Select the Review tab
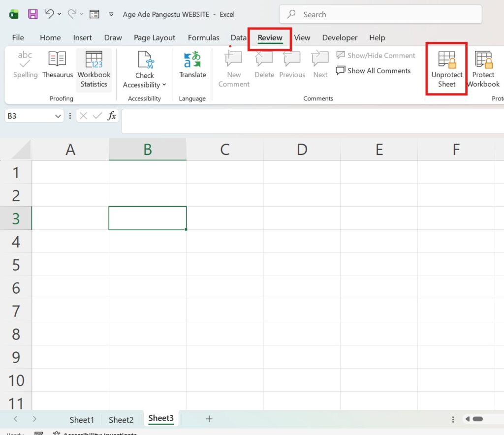 click(270, 38)
